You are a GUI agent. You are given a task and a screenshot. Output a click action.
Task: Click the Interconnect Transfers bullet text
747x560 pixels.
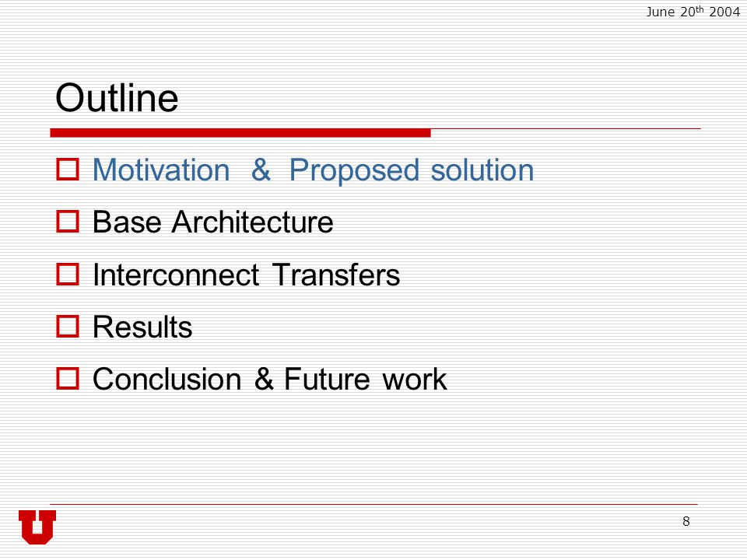(246, 275)
